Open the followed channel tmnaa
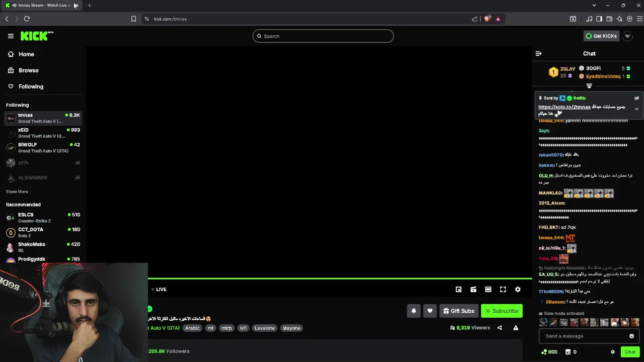Viewport: 644px width, 362px height. click(43, 118)
